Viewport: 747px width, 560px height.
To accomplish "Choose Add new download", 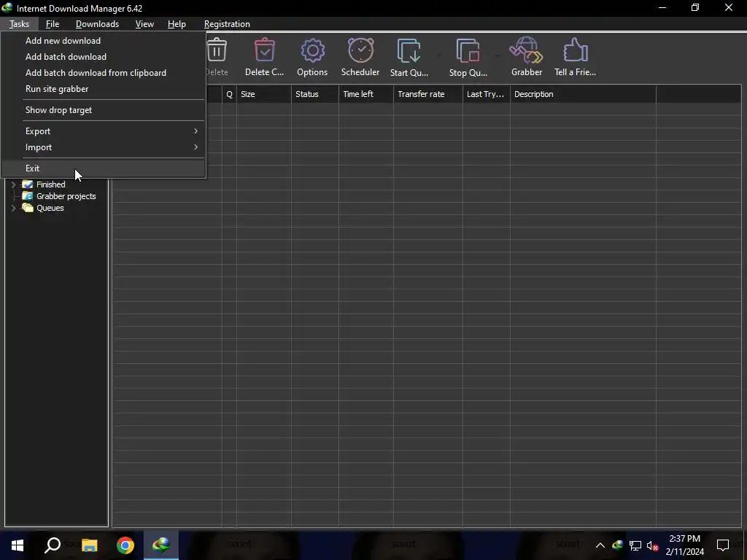I will [x=104, y=41].
